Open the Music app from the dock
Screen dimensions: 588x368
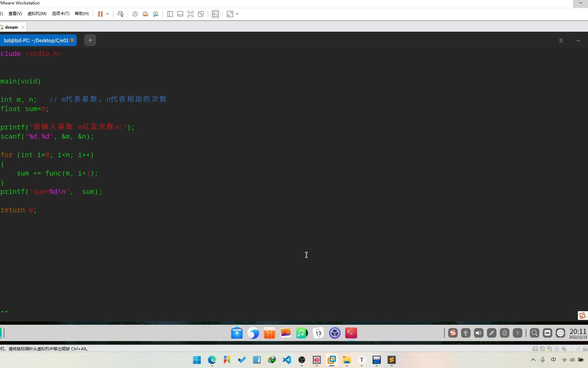301,333
